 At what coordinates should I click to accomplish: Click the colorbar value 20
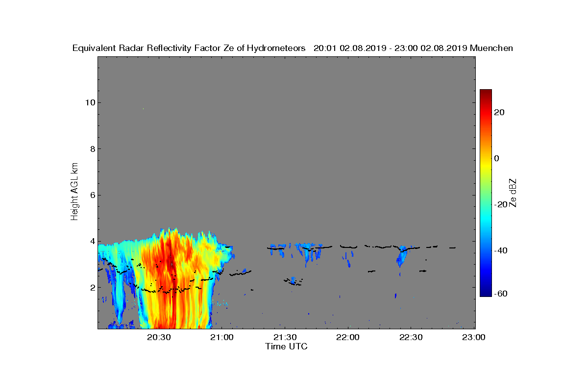coord(500,112)
